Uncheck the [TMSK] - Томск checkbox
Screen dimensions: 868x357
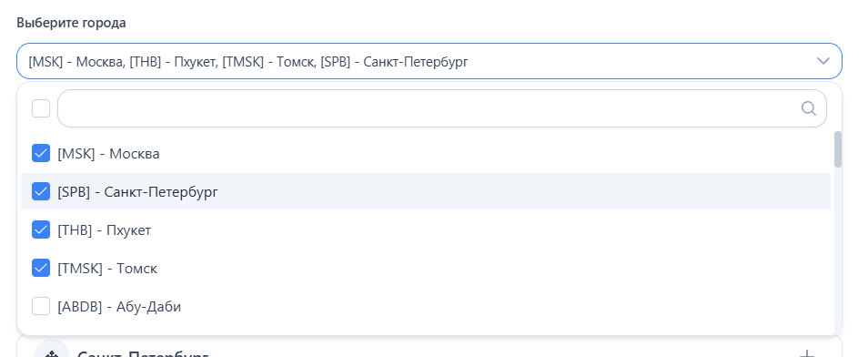pyautogui.click(x=41, y=269)
